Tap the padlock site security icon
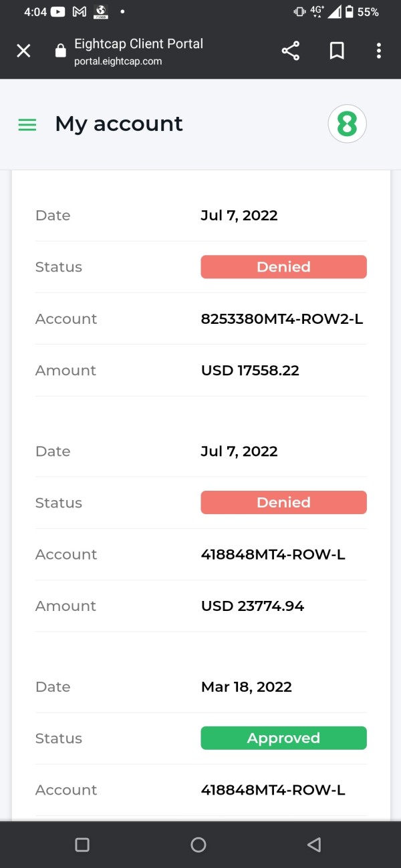Viewport: 401px width, 868px height. click(x=61, y=51)
